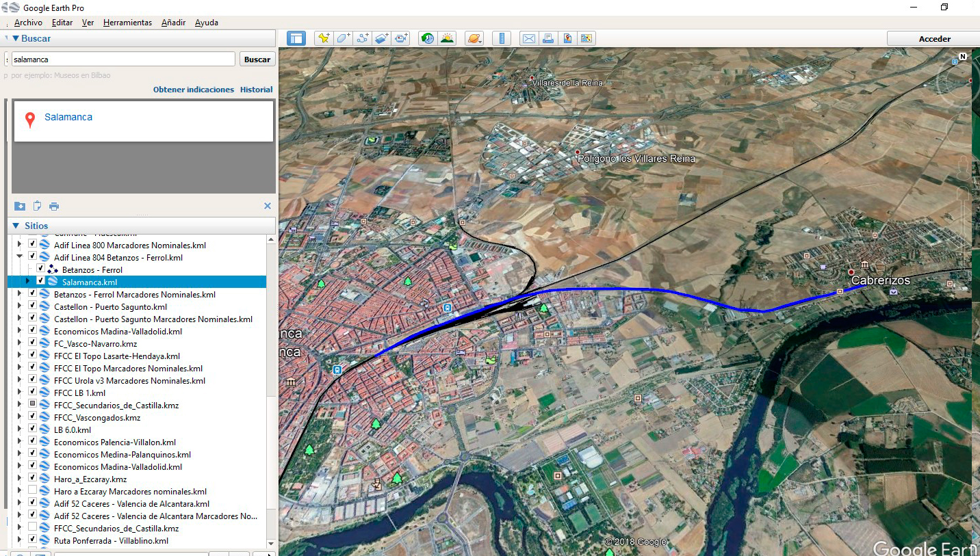
Task: Open the Ayuda menu
Action: pyautogui.click(x=207, y=23)
